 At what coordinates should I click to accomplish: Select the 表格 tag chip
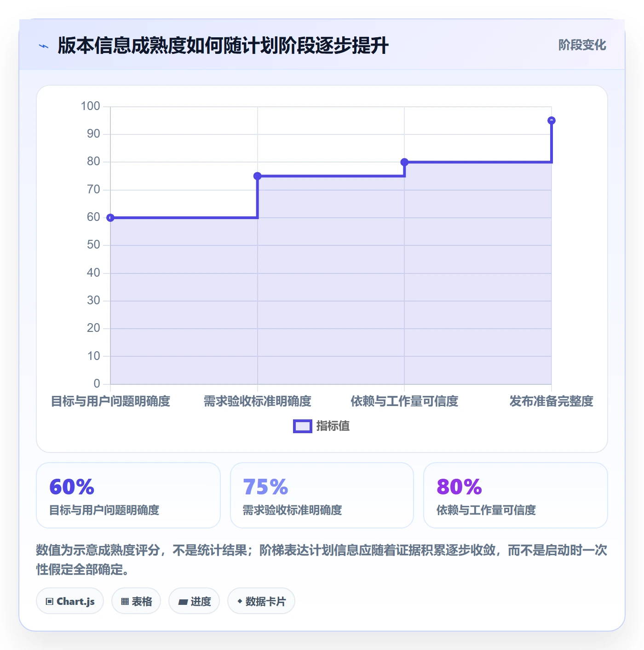click(136, 601)
